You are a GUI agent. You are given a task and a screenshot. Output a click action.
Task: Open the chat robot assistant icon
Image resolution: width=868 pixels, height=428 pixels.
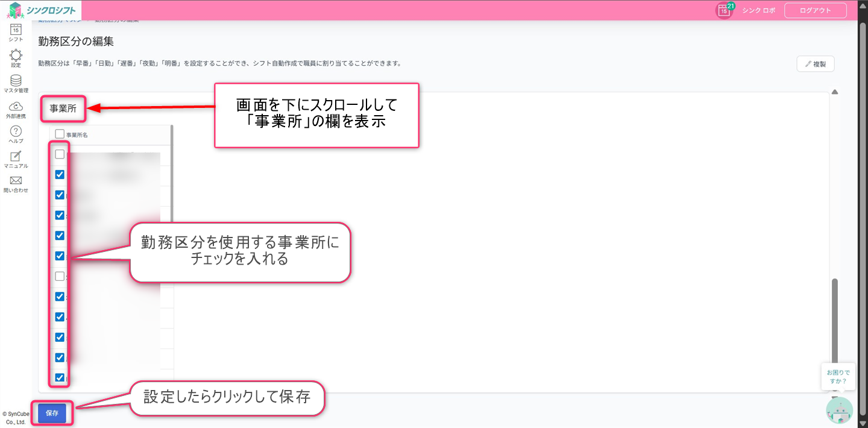[x=839, y=410]
